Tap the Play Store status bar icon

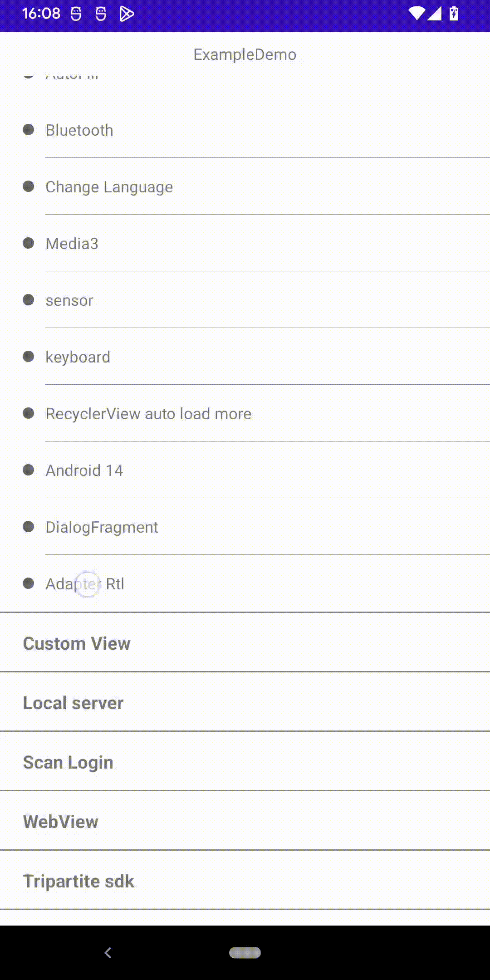pos(127,14)
